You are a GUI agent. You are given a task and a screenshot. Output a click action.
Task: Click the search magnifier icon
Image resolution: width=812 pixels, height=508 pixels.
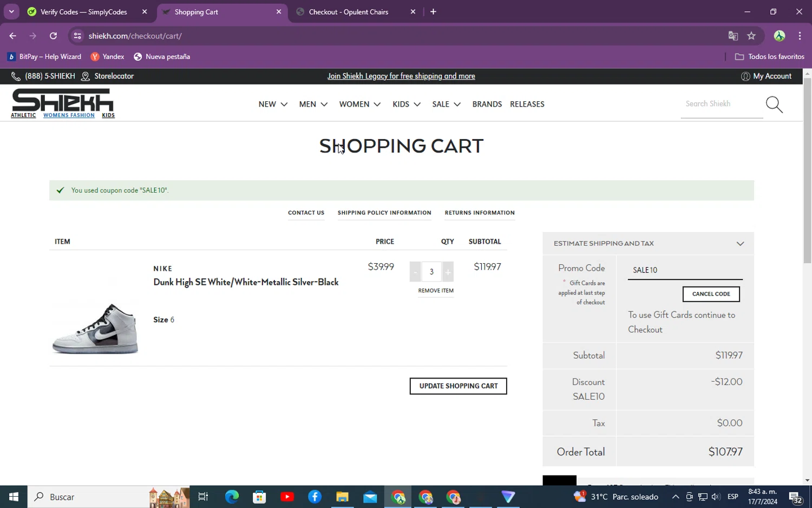coord(774,105)
